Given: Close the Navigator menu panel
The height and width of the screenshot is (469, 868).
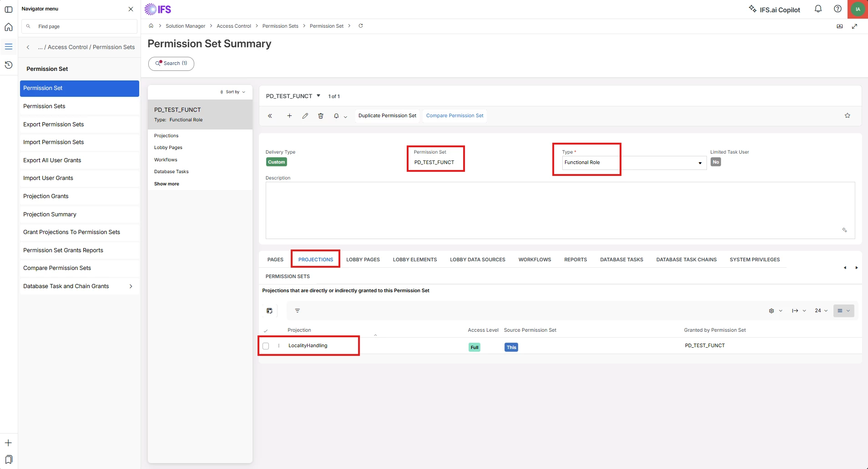Looking at the screenshot, I should pos(131,9).
